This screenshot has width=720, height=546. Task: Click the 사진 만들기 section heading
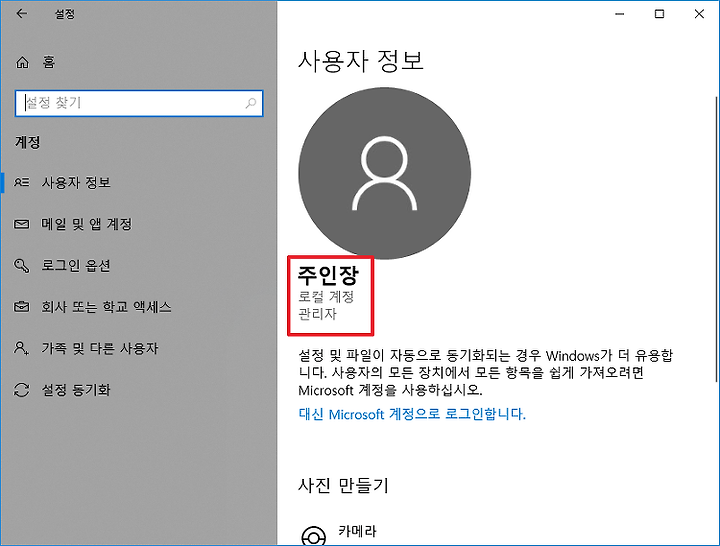[343, 485]
